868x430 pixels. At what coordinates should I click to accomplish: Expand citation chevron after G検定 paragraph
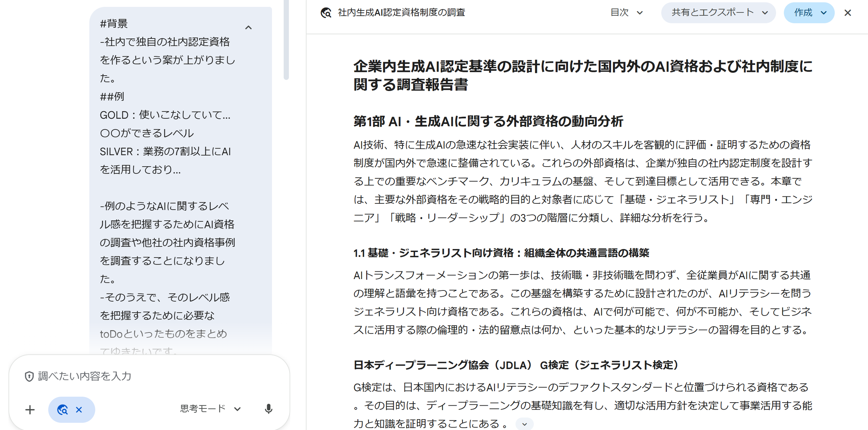524,424
